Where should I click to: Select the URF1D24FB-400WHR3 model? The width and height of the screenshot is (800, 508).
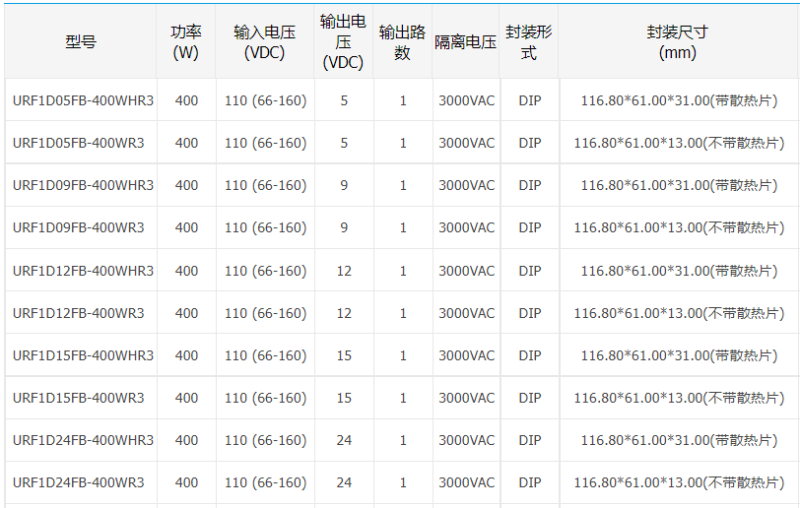(x=83, y=440)
